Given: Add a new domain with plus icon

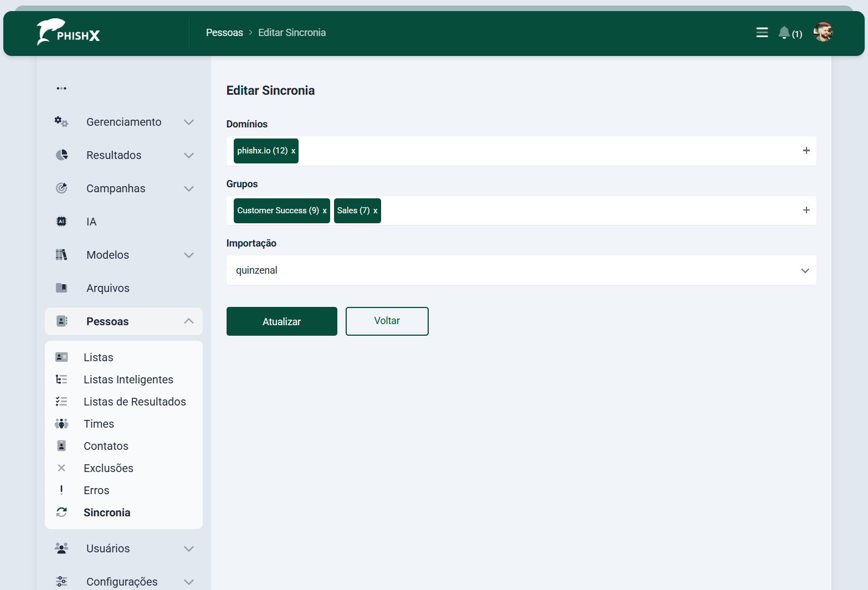Looking at the screenshot, I should [x=806, y=151].
